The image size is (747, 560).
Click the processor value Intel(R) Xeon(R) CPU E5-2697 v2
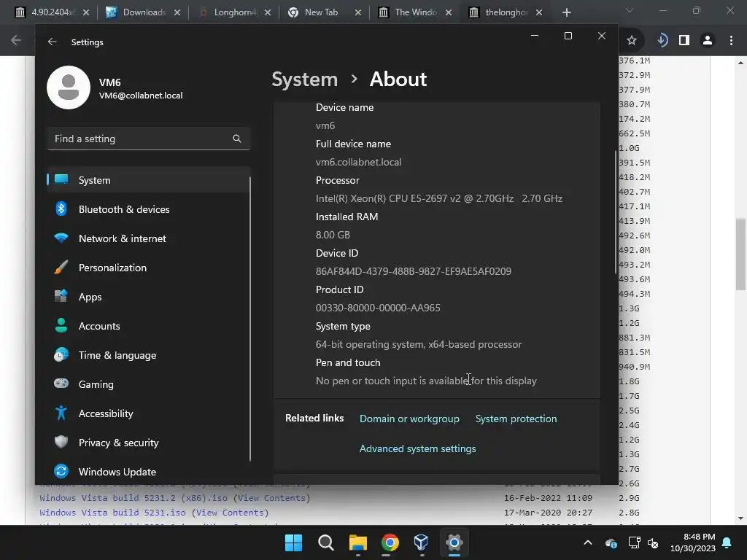pos(438,198)
